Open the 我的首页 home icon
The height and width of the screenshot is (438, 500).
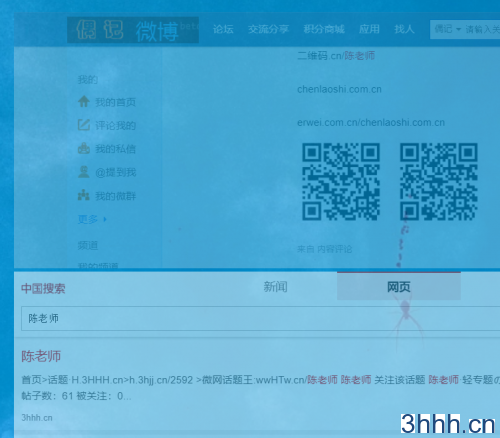84,101
